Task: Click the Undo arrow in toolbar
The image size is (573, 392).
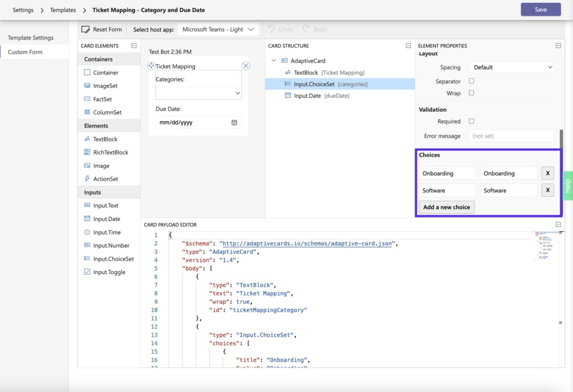Action: [271, 29]
